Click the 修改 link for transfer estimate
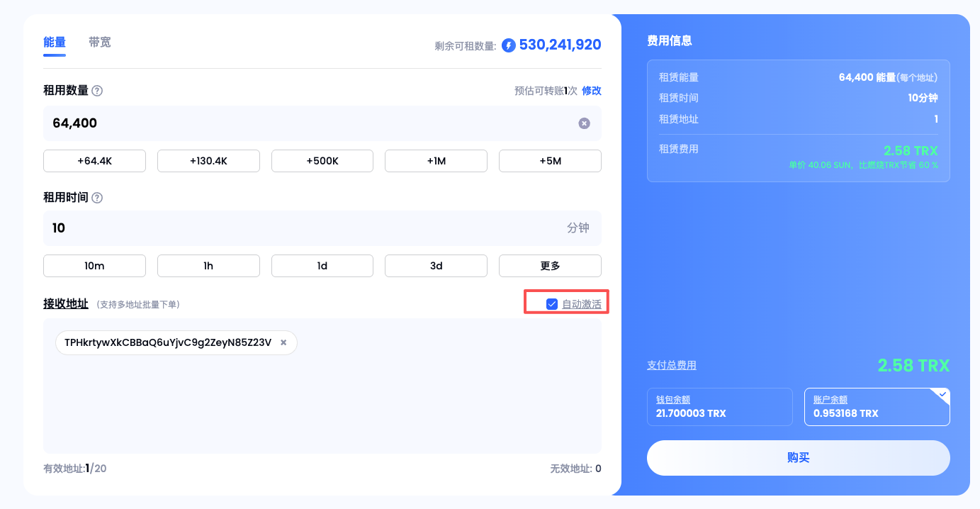980x509 pixels. [x=592, y=91]
